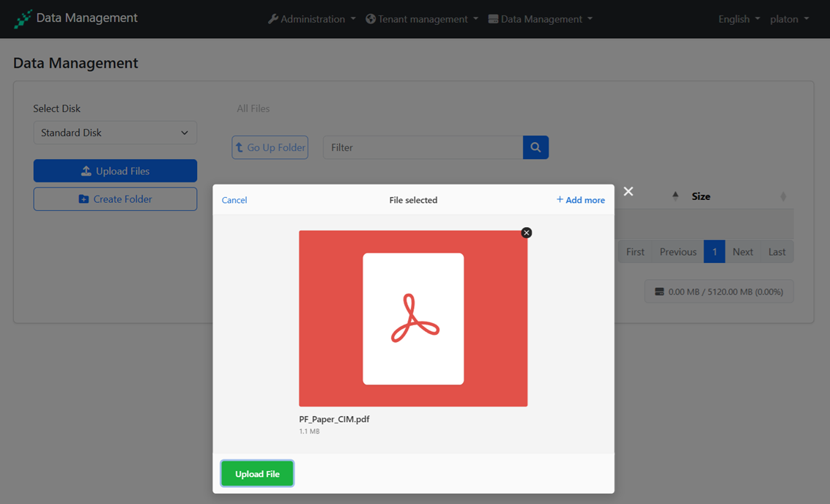Click the magnifier search button

point(536,147)
